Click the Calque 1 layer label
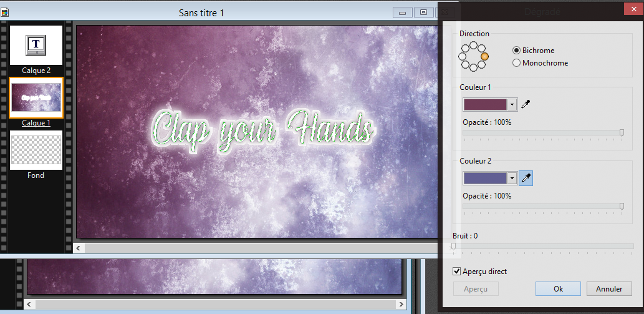 pyautogui.click(x=36, y=123)
